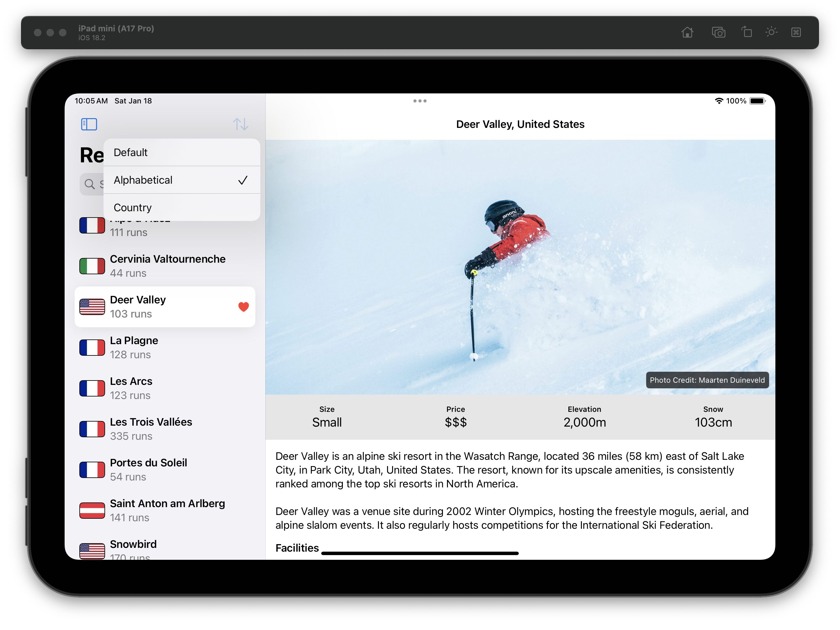Click the sidebar toggle icon
The image size is (840, 630).
(x=89, y=124)
